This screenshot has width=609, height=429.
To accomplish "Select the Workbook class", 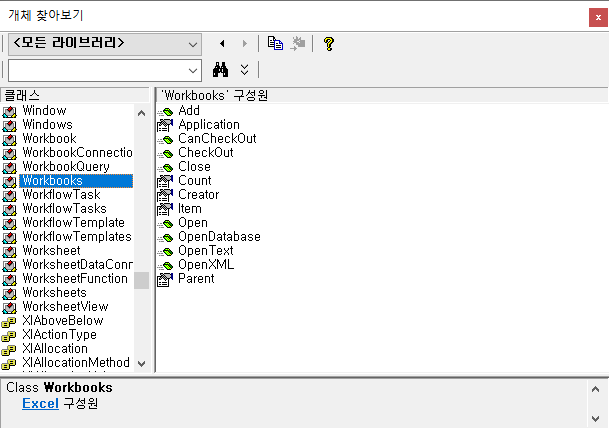I will coord(49,139).
